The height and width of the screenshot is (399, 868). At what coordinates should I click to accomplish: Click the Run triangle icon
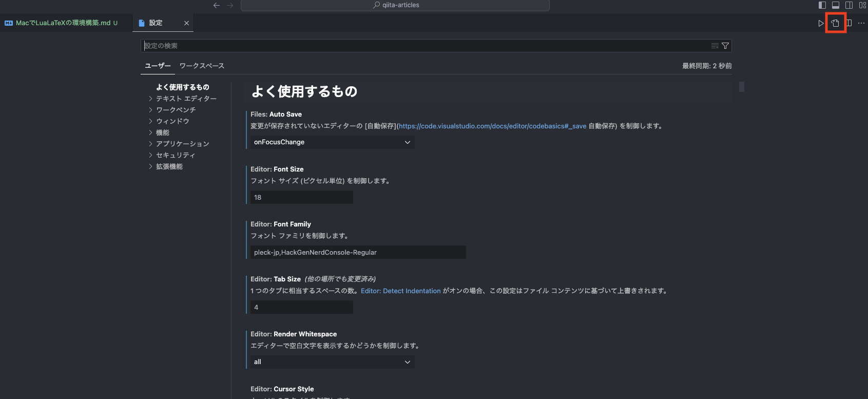[x=821, y=23]
